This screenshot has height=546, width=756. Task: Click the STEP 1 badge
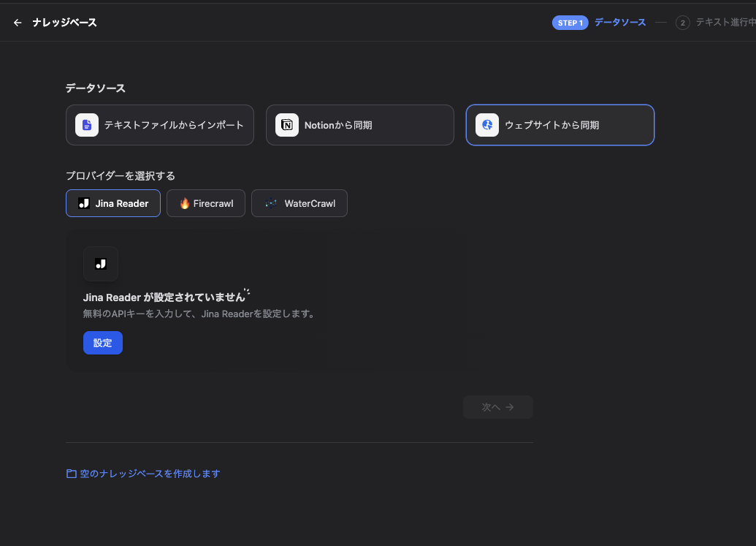point(570,22)
